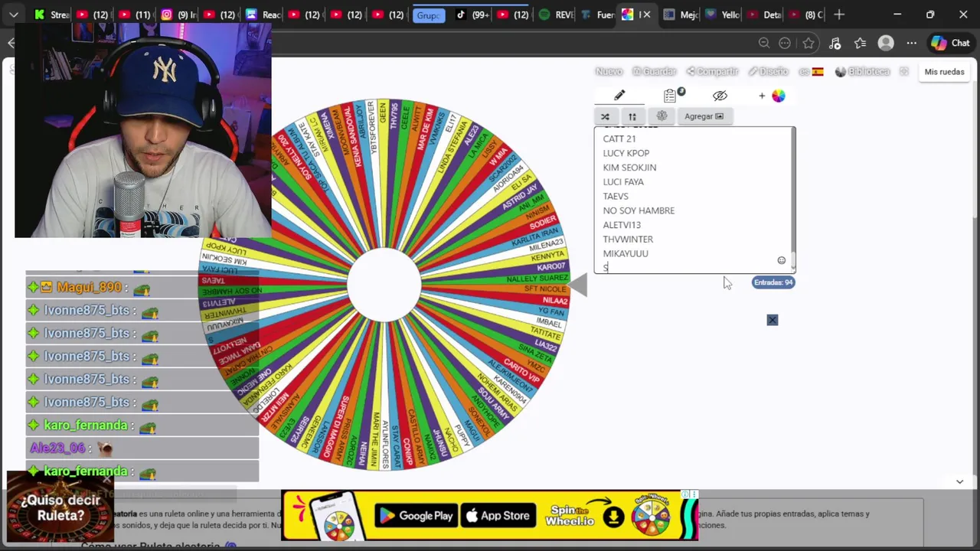
Task: Click the Entradas: 94 badge
Action: point(773,282)
